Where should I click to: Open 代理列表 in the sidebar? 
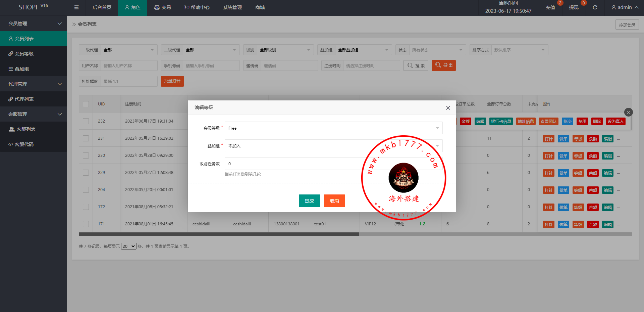(34, 99)
